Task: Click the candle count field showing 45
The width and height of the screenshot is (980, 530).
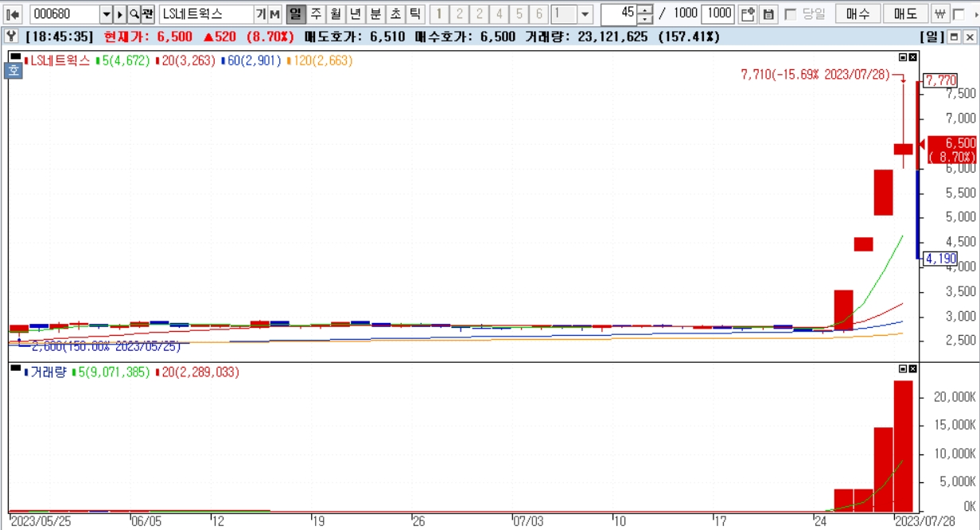Action: point(618,14)
